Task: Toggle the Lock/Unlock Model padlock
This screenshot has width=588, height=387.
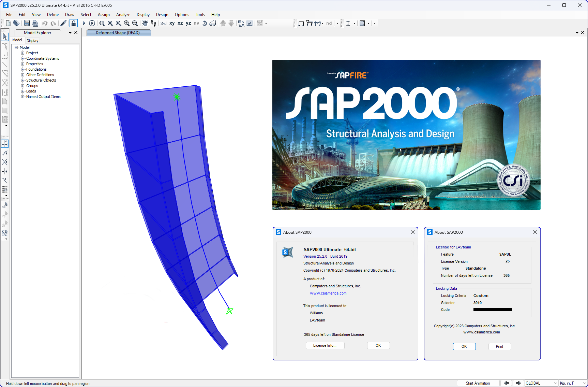Action: pyautogui.click(x=73, y=23)
